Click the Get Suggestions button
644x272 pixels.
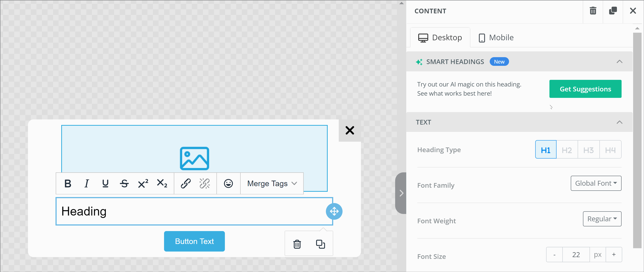coord(585,89)
